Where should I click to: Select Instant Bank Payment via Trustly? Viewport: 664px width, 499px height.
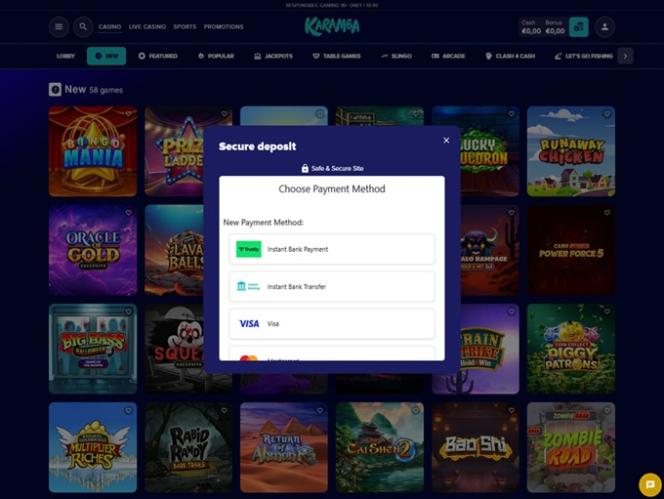pyautogui.click(x=332, y=249)
